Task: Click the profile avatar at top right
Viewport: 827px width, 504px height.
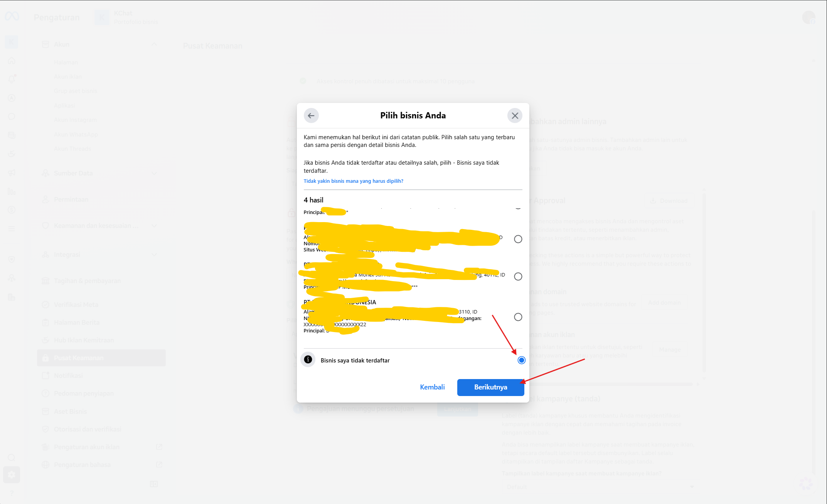Action: (808, 17)
